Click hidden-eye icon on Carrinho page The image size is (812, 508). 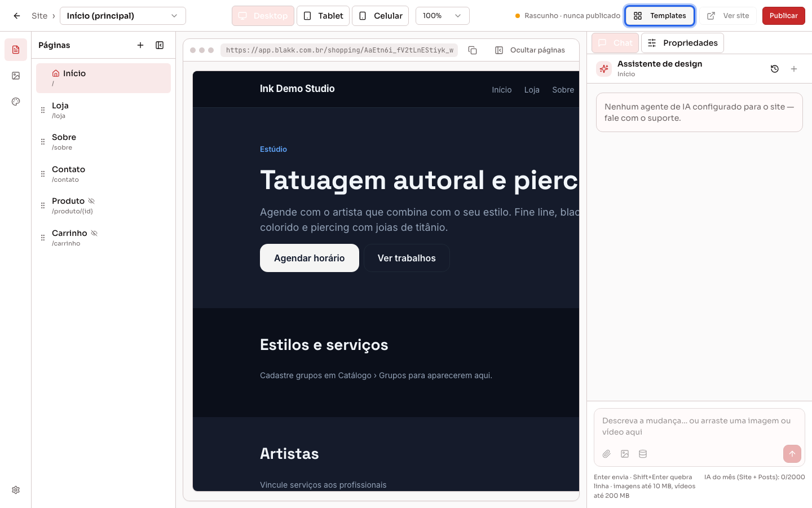[x=94, y=233]
